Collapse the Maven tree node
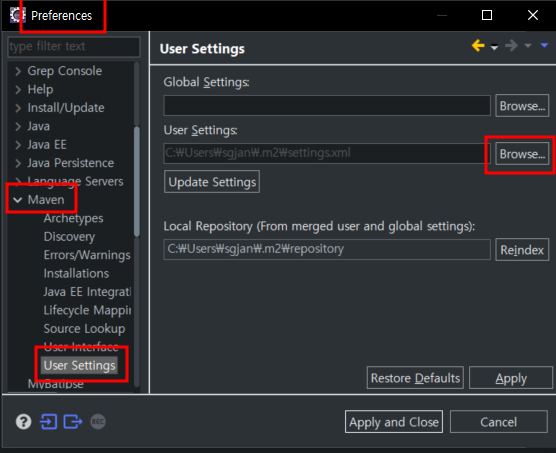Screen dimensions: 556x453 coord(17,200)
